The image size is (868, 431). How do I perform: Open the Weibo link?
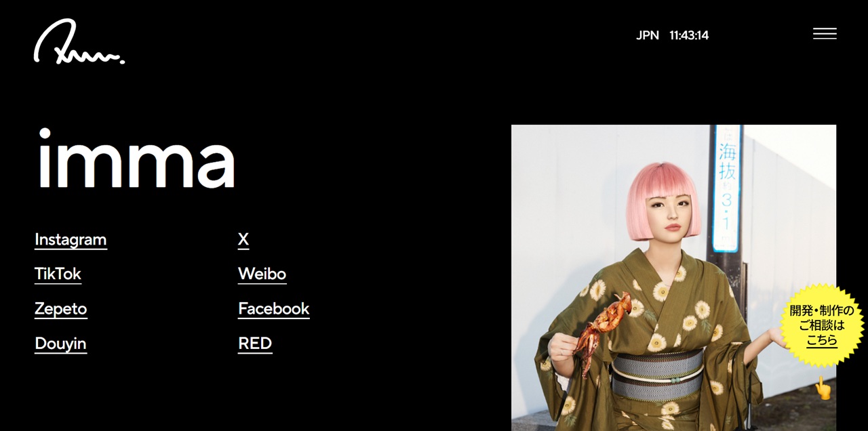(262, 274)
